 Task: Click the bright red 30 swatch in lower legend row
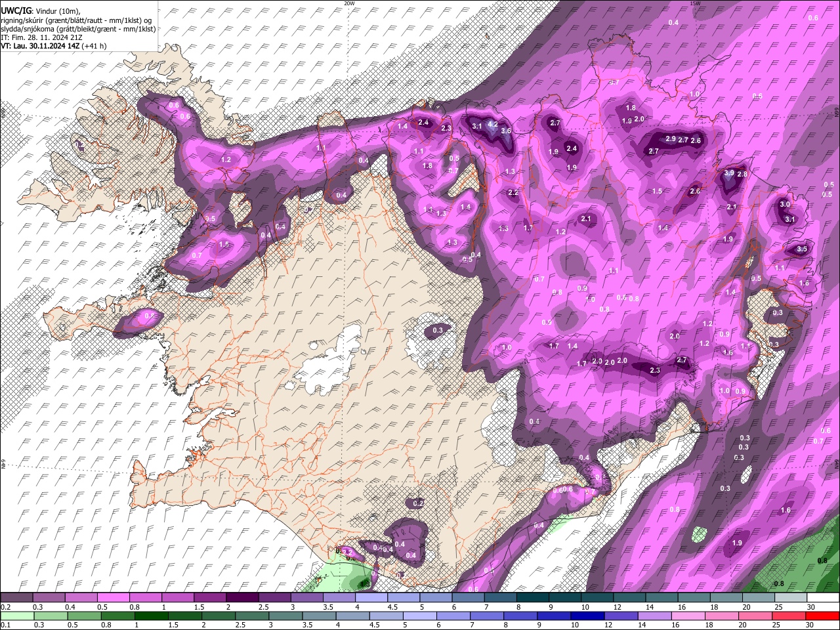click(x=823, y=616)
